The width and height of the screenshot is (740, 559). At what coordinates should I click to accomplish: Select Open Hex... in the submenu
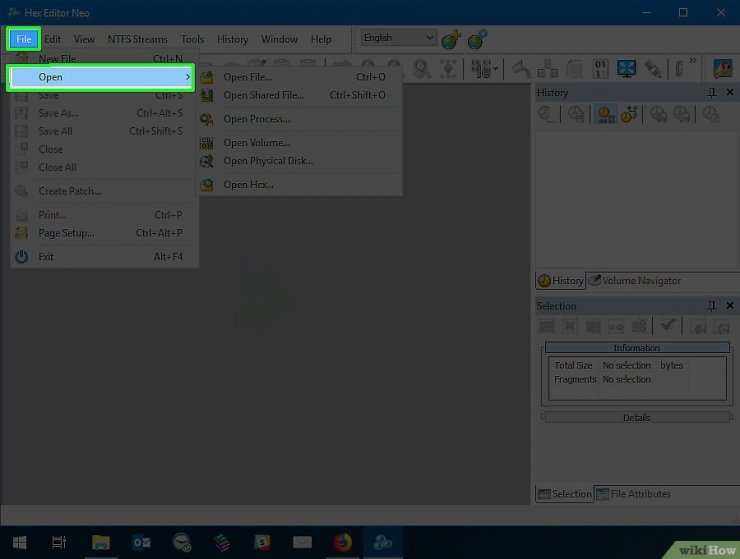coord(299,185)
